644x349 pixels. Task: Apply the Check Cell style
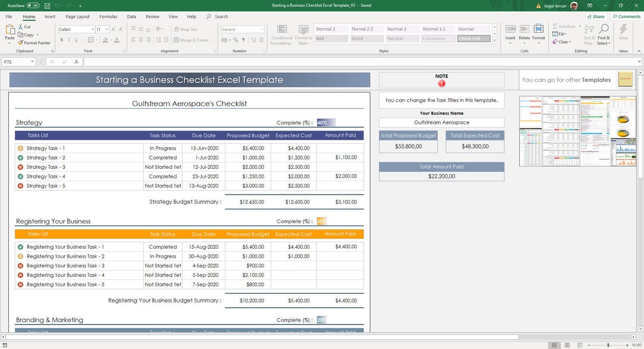473,38
